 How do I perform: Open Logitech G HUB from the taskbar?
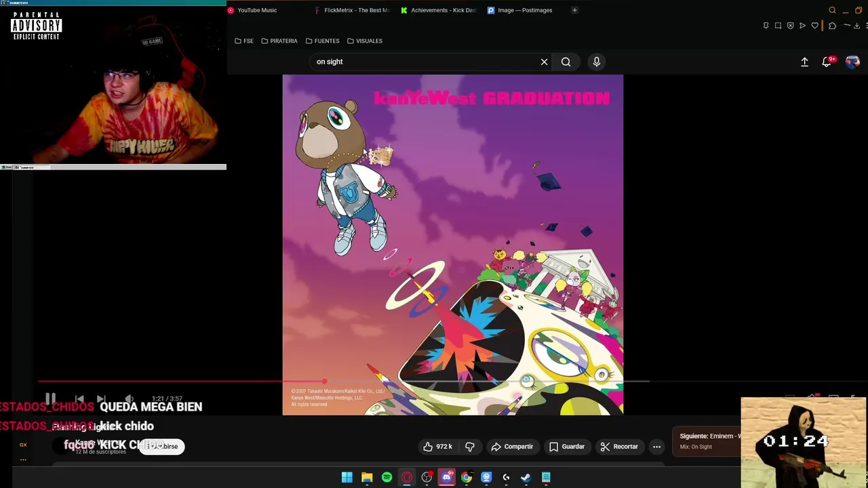pyautogui.click(x=506, y=477)
